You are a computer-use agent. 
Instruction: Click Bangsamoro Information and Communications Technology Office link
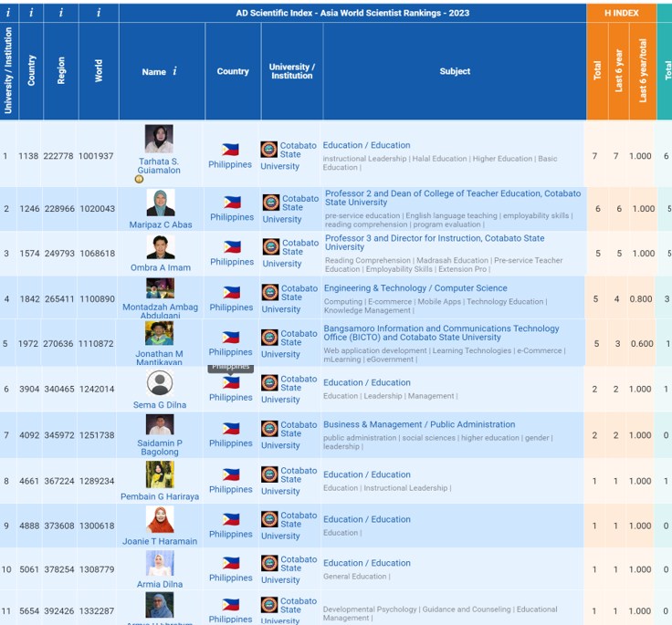coord(441,332)
